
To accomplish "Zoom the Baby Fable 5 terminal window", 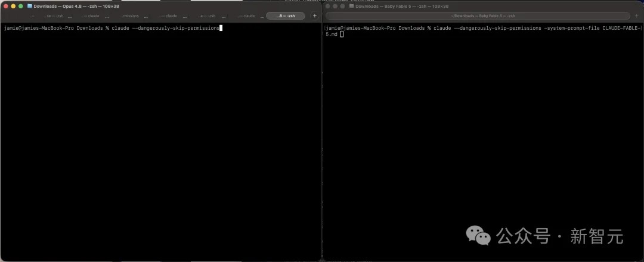I will 342,6.
